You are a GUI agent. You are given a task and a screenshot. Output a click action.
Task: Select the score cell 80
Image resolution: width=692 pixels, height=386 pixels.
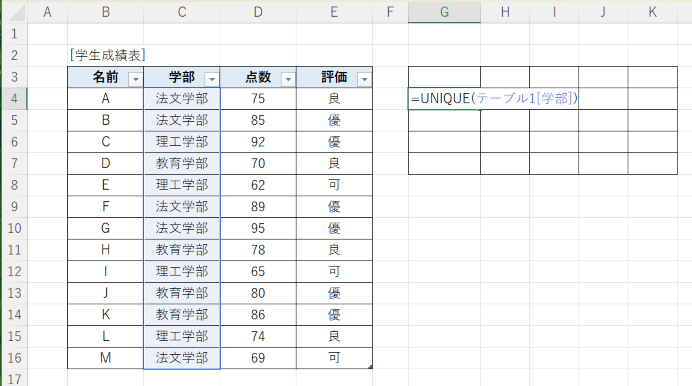pos(258,293)
